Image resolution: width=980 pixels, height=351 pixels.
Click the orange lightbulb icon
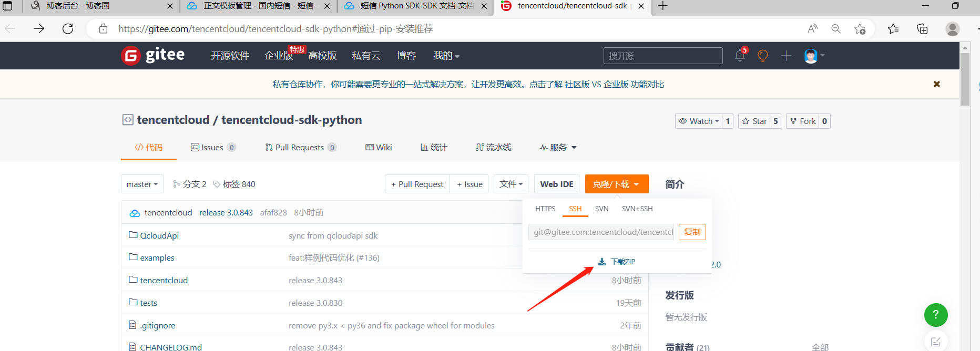pos(763,55)
